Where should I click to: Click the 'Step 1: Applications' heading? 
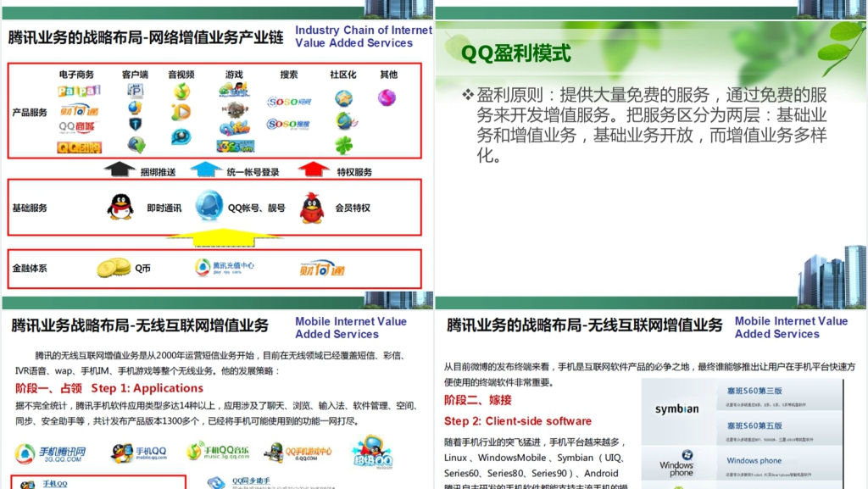tap(147, 388)
